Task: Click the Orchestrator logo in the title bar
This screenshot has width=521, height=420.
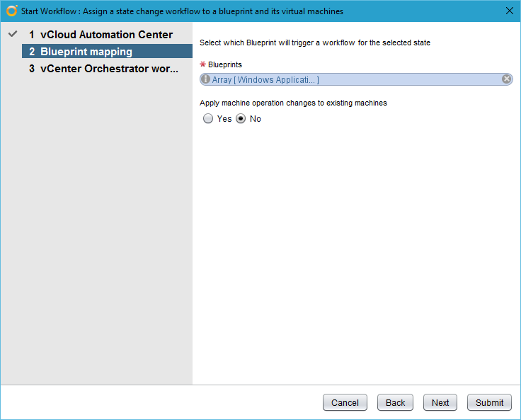Action: click(11, 11)
